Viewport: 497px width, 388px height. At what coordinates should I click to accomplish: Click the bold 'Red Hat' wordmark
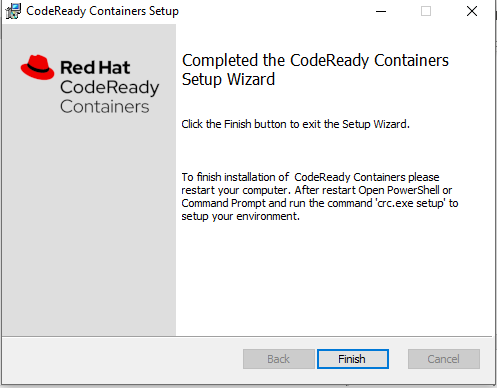95,67
